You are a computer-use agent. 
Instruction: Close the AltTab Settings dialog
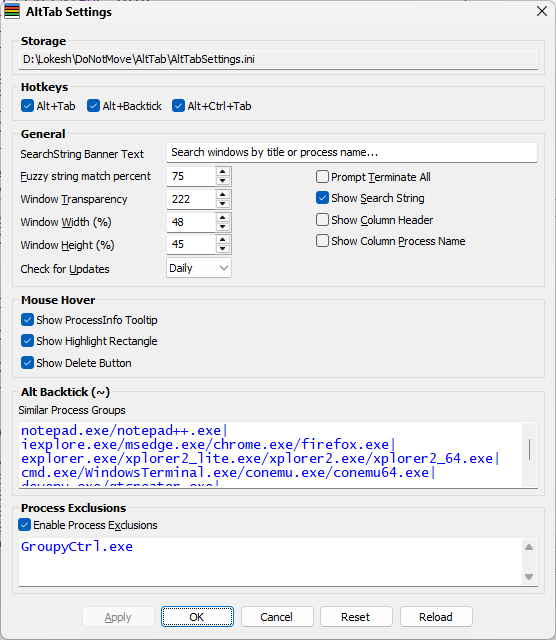(542, 11)
